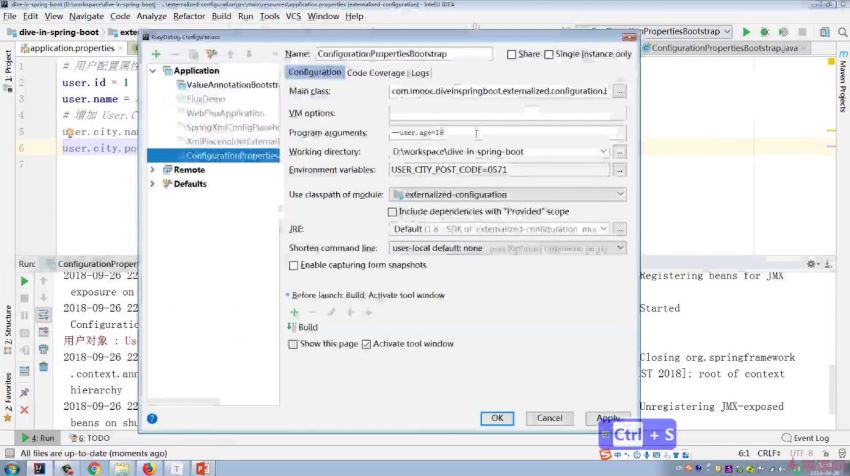This screenshot has width=850, height=476.
Task: Toggle the Single instance only checkbox
Action: pos(549,54)
